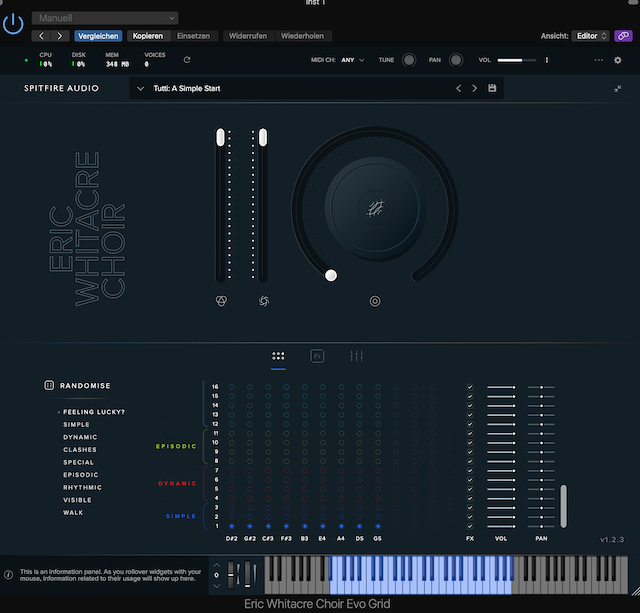Choose VISIBLE randomise option
Screen dimensions: 640x613
click(x=78, y=500)
